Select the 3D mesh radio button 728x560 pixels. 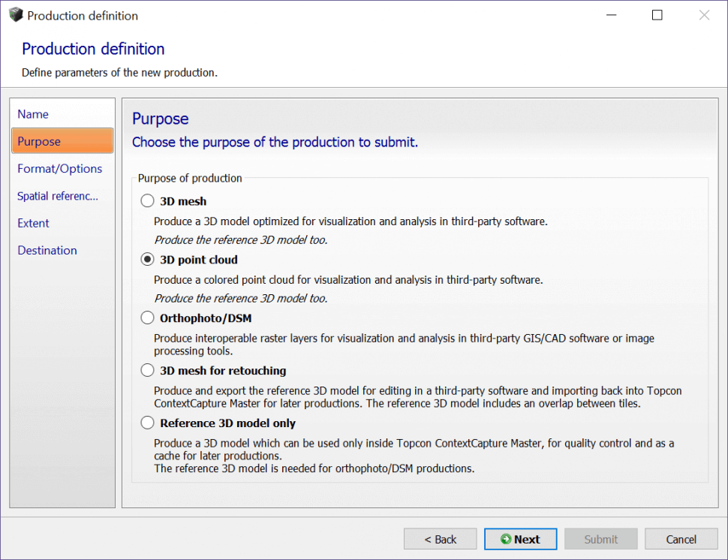tap(147, 200)
